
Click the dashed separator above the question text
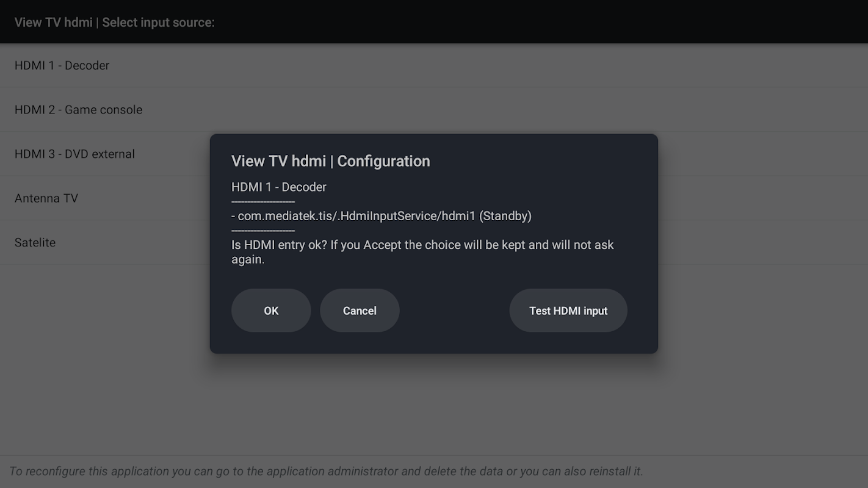click(263, 231)
